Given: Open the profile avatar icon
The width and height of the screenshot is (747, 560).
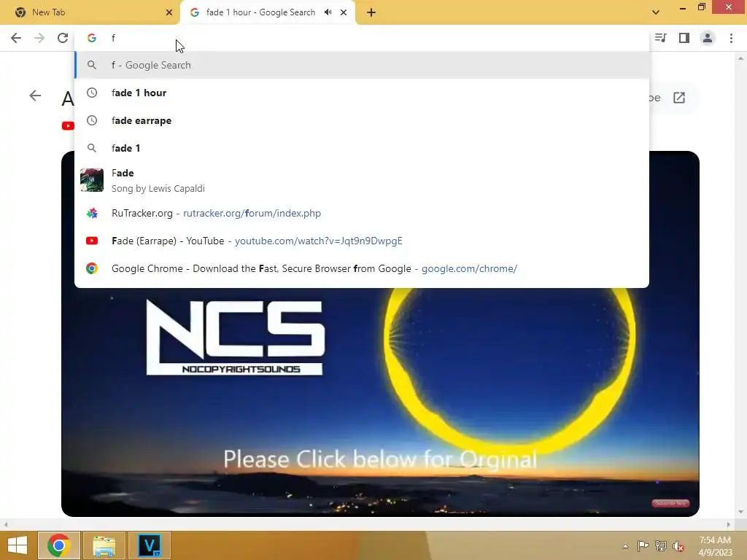Looking at the screenshot, I should click(x=708, y=38).
